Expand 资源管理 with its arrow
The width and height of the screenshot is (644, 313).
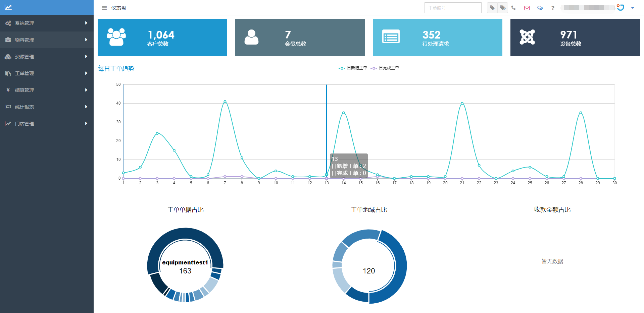[x=86, y=57]
